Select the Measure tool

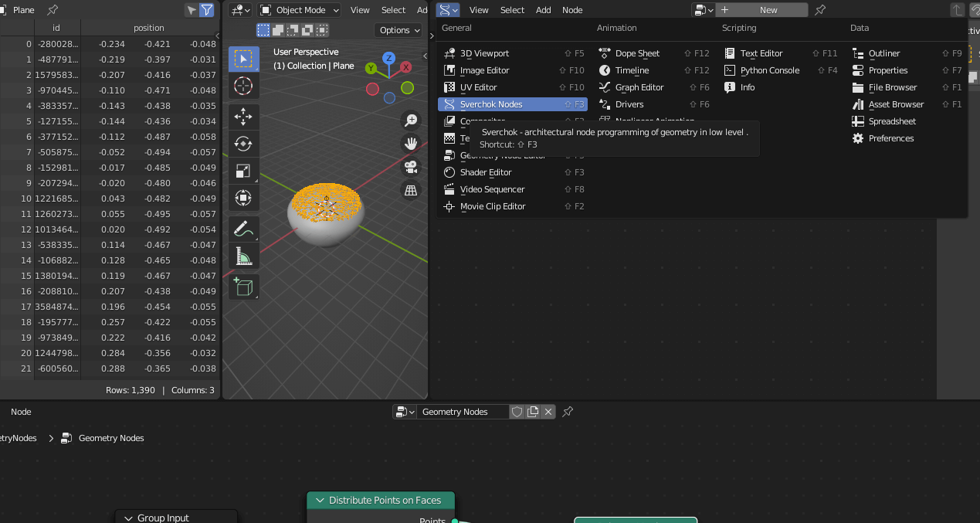[x=243, y=256]
